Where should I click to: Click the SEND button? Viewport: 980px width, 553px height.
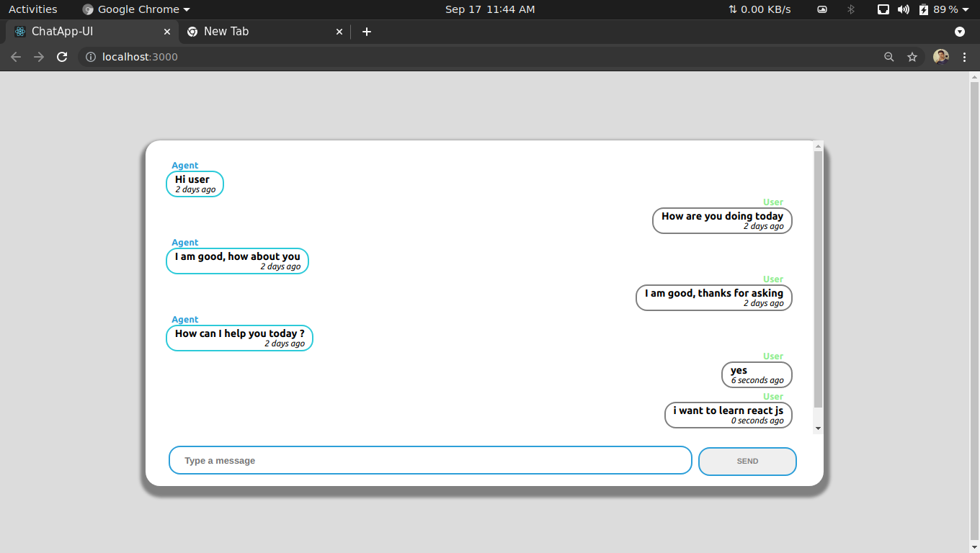click(747, 461)
